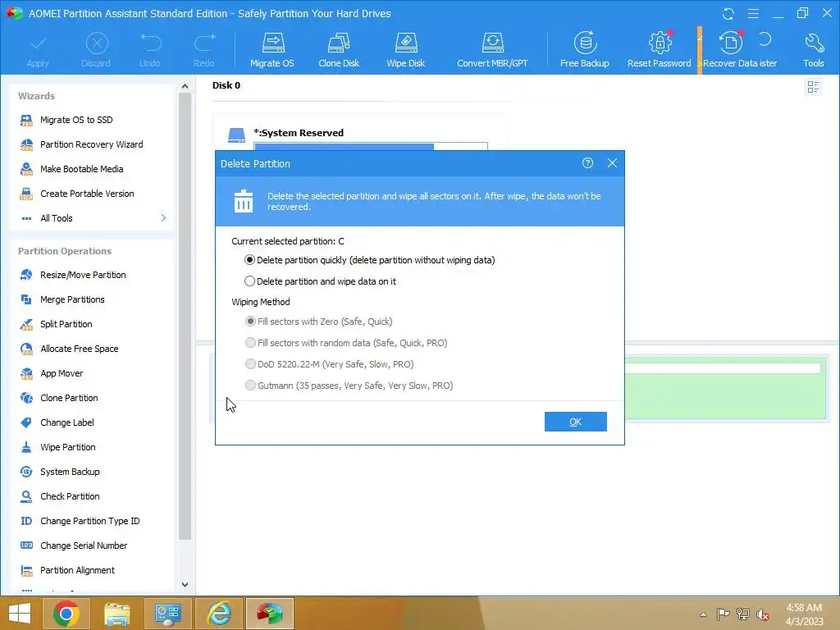Click the muted volume tray icon

(x=762, y=614)
